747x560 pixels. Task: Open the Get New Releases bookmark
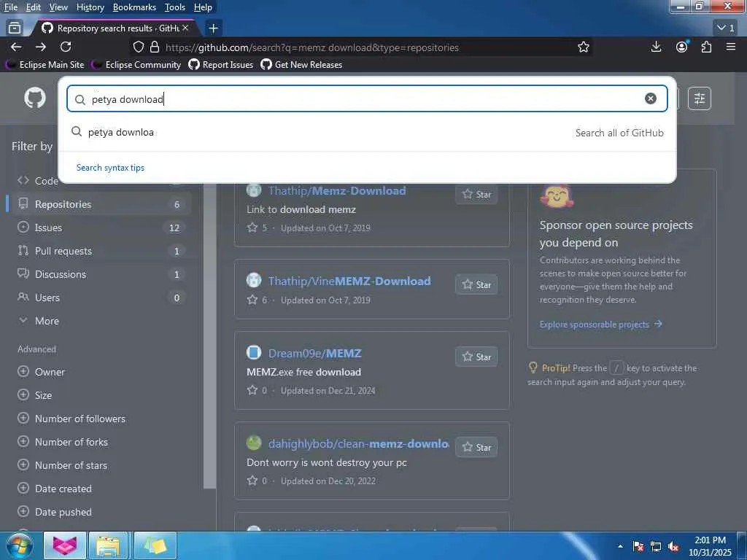(x=301, y=64)
